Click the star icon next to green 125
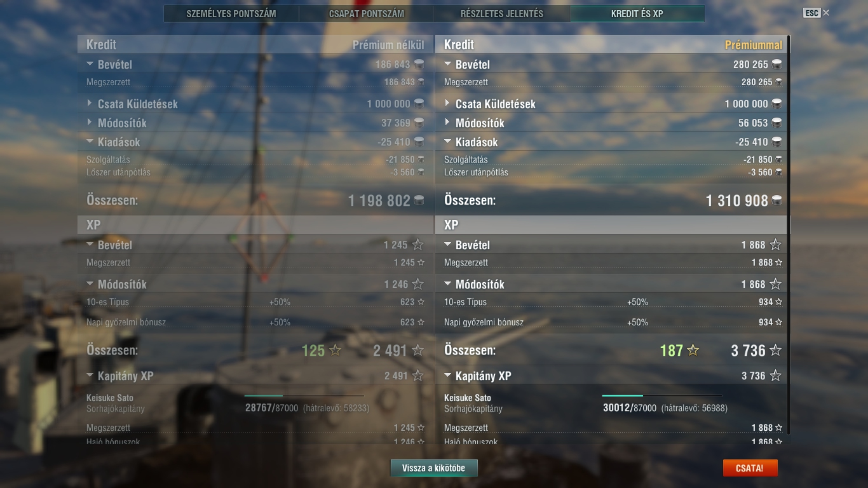The image size is (868, 488). click(x=336, y=350)
